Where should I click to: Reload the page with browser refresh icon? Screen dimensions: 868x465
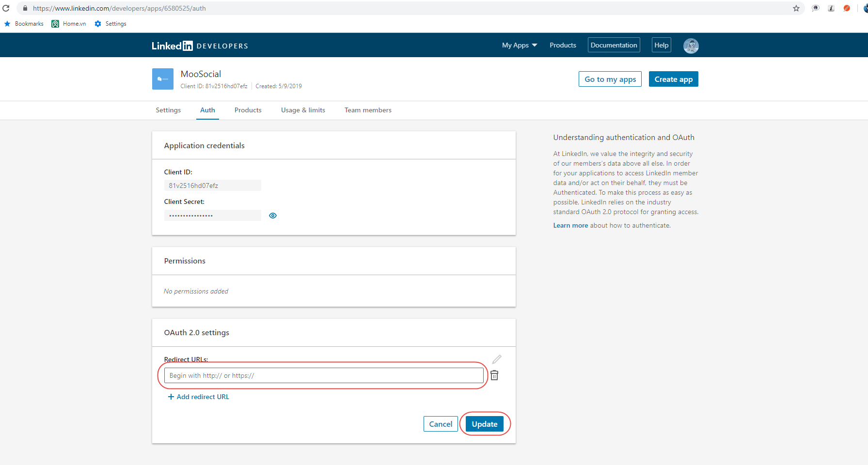point(6,8)
